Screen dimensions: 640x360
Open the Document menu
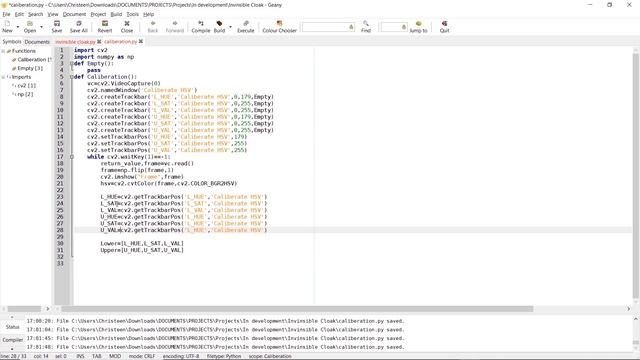pos(74,14)
